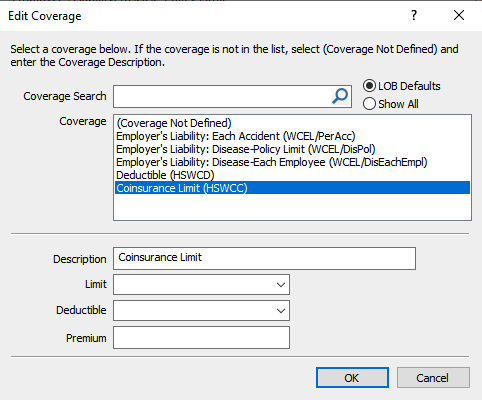Select Coinsurance Limit (HSWCC) coverage item
The height and width of the screenshot is (400, 482).
click(x=292, y=188)
